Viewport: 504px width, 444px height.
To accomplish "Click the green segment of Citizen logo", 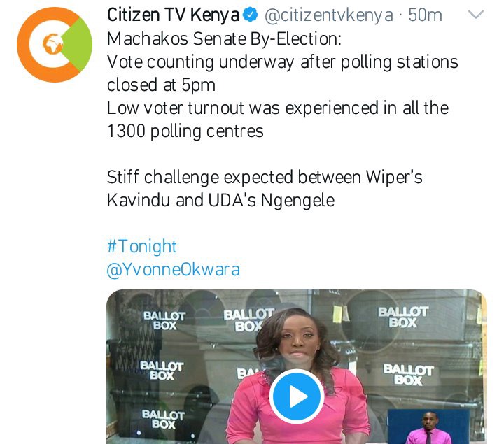I will click(x=77, y=44).
